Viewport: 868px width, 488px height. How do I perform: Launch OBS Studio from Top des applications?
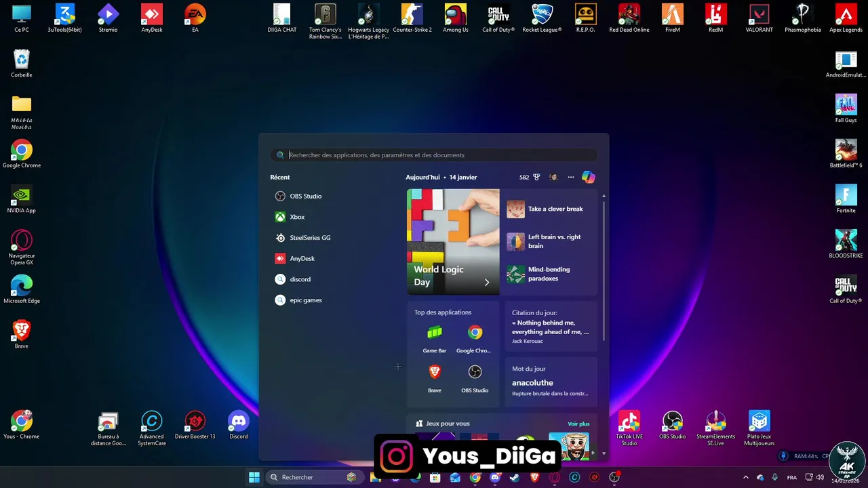coord(475,378)
